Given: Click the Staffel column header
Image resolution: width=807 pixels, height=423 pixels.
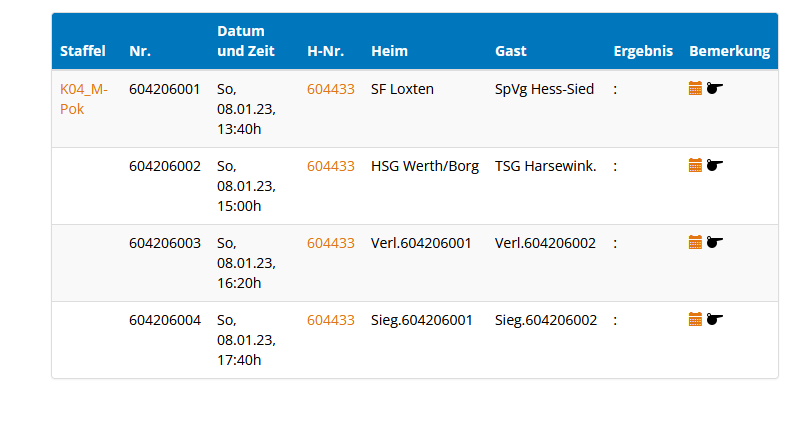Looking at the screenshot, I should tap(82, 51).
